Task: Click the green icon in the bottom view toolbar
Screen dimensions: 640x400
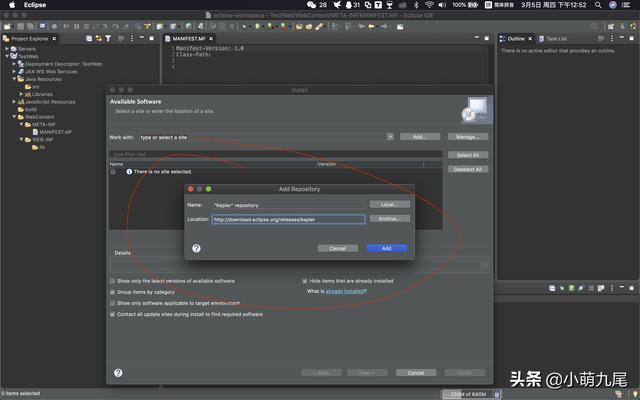Action: pos(571,288)
